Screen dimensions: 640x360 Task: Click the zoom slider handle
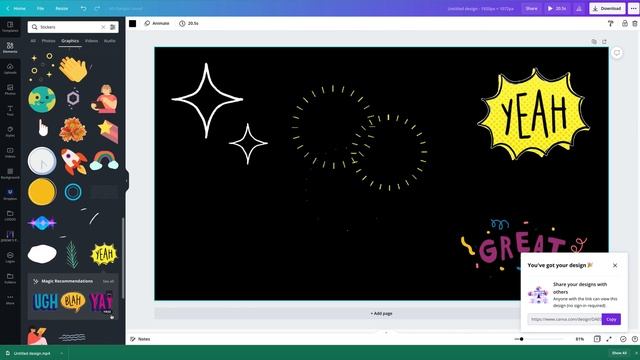pyautogui.click(x=521, y=339)
